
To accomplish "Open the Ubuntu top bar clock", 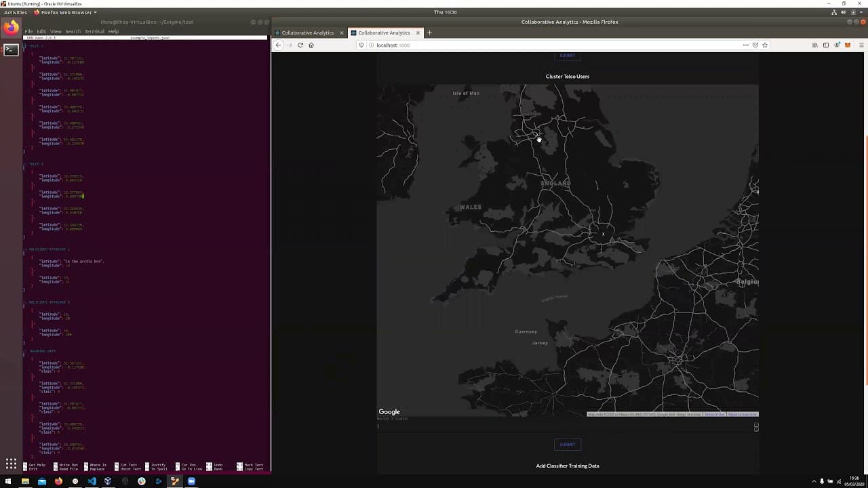I will [x=445, y=12].
